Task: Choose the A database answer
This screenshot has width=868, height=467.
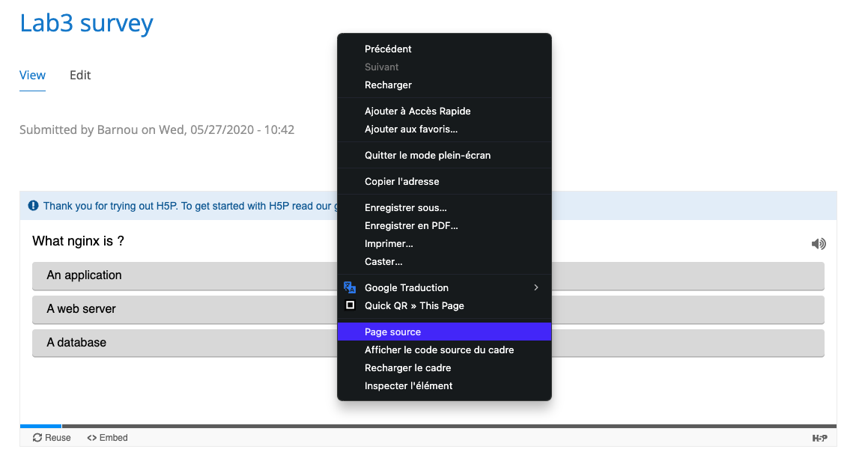Action: click(x=428, y=343)
